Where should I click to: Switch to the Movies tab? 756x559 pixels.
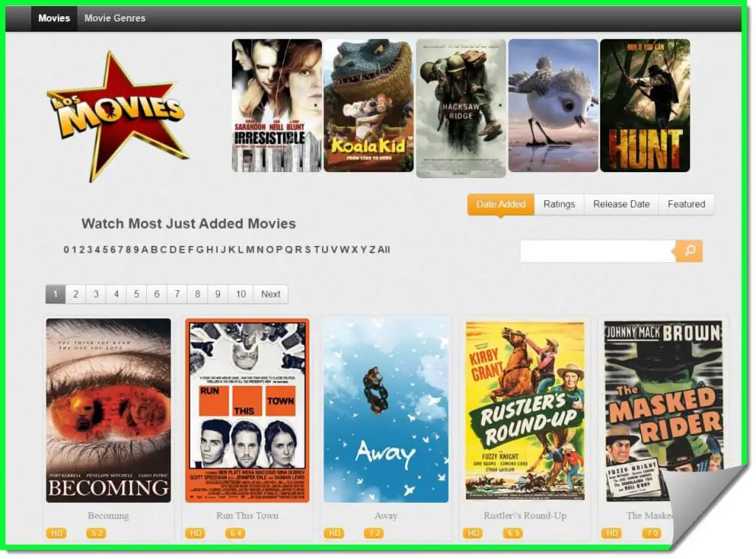pos(54,18)
